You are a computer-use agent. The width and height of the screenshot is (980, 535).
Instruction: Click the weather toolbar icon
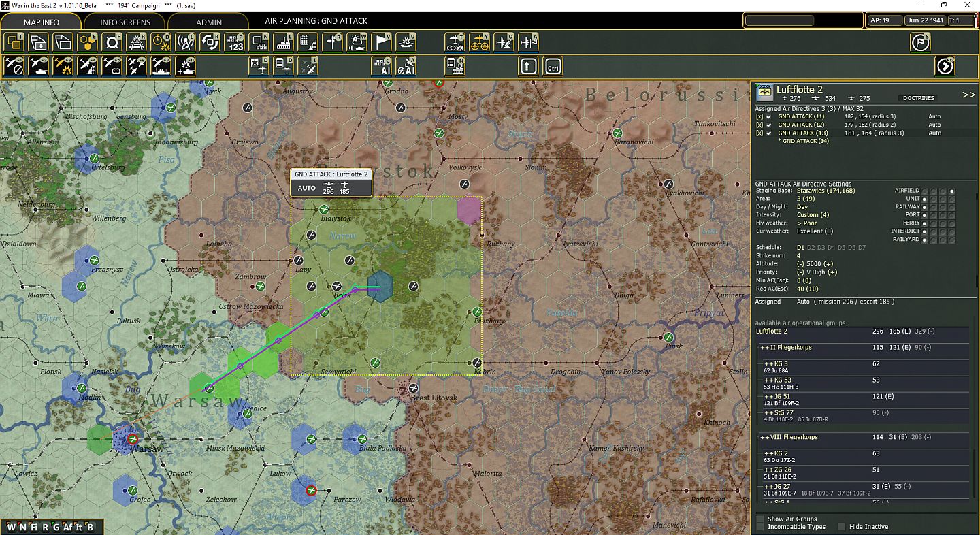click(357, 42)
